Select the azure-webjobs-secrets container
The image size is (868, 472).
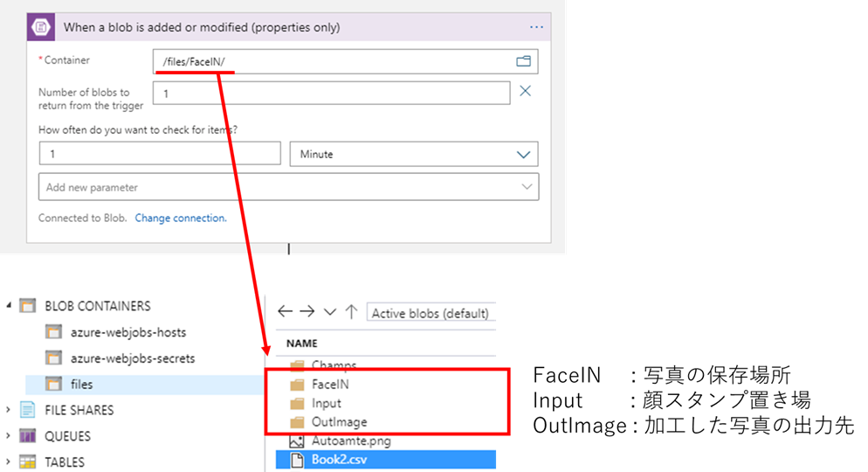coord(133,358)
